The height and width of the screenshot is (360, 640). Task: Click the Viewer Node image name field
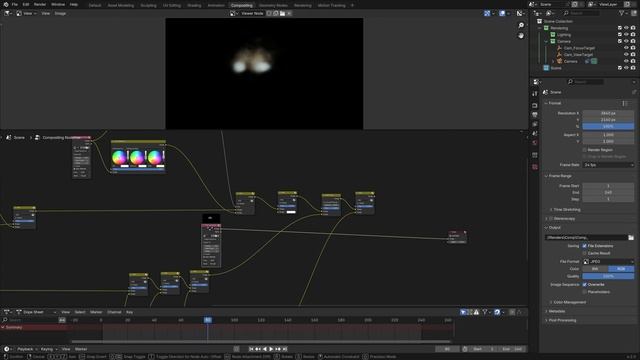pyautogui.click(x=252, y=13)
